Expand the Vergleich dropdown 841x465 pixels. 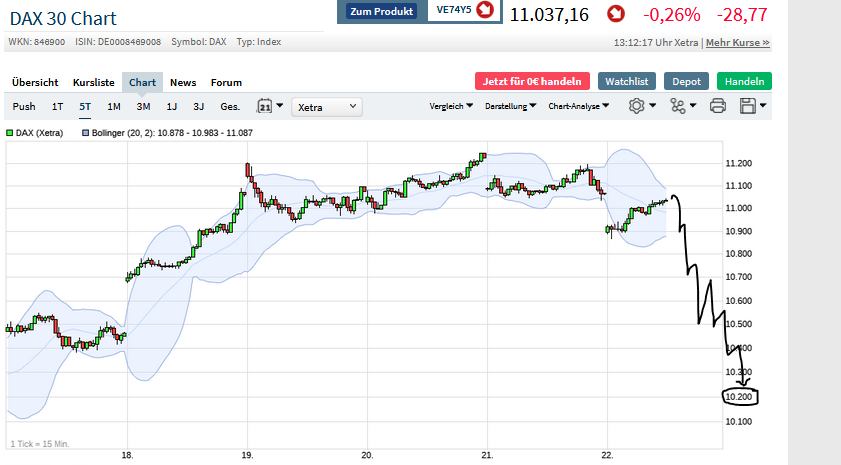pyautogui.click(x=451, y=106)
